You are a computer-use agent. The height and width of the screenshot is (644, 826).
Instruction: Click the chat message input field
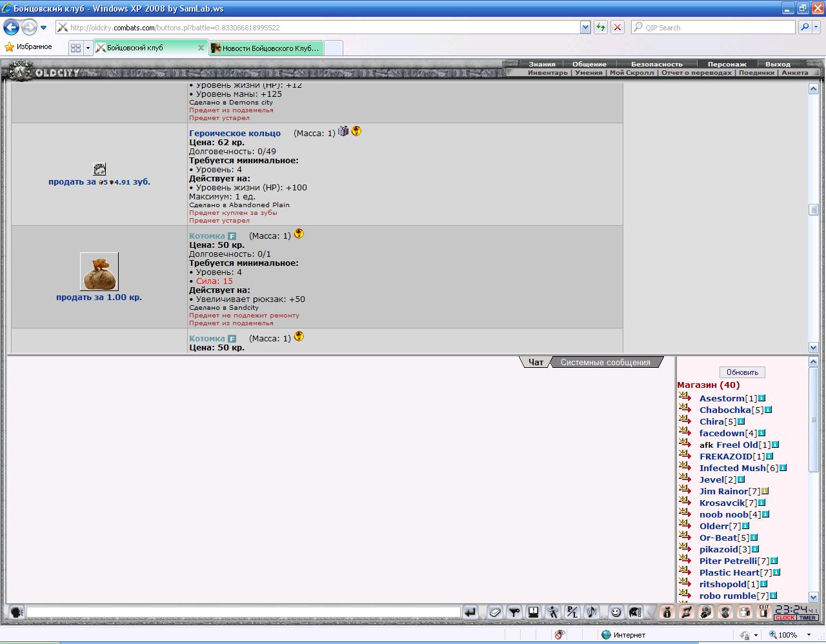[243, 612]
